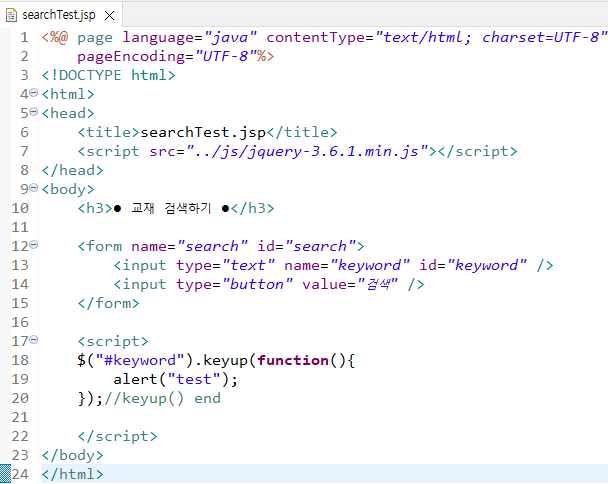Click line number 1 in the gutter
This screenshot has height=484, width=608.
24,37
